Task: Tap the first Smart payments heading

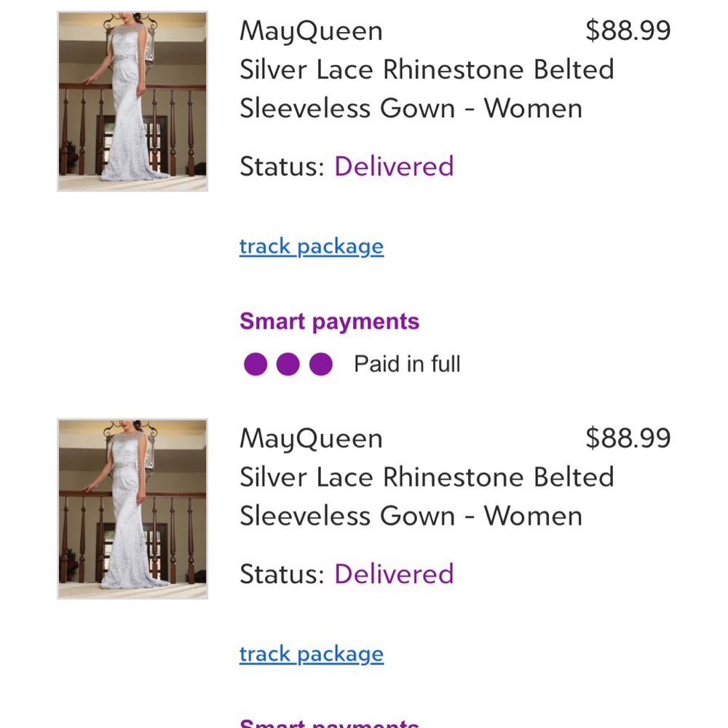Action: coord(329,322)
